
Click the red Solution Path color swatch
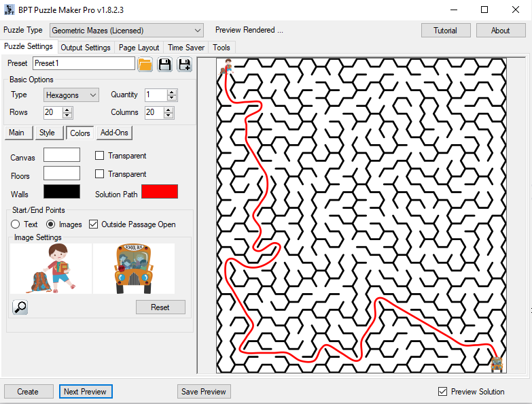[159, 192]
